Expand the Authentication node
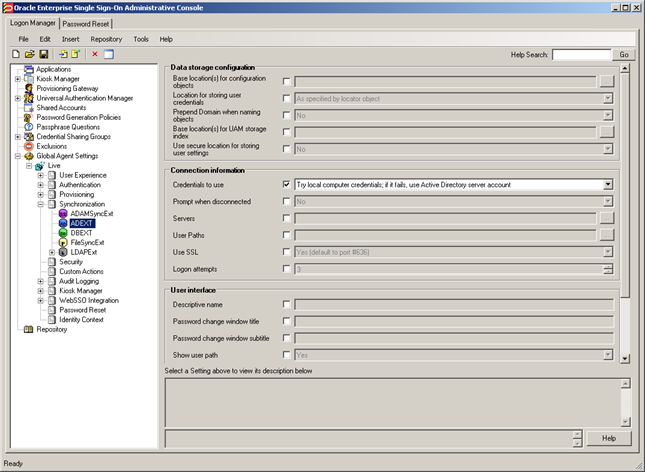645x472 pixels. (41, 185)
